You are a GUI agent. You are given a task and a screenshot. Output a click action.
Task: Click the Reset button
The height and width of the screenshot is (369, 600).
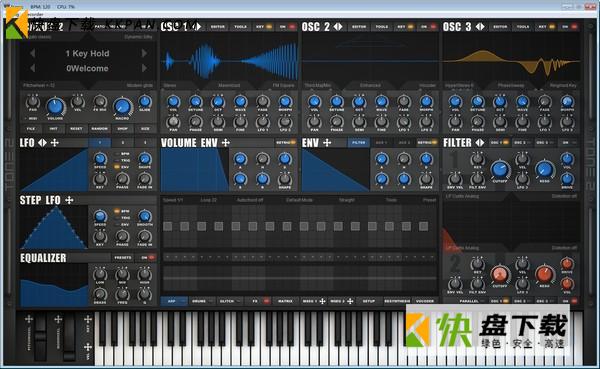click(x=77, y=129)
